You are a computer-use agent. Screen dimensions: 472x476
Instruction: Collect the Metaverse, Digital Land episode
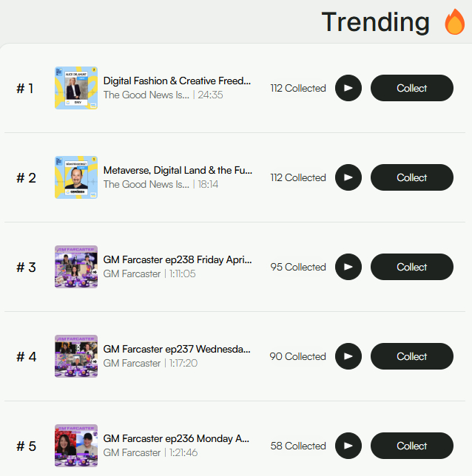pos(411,177)
